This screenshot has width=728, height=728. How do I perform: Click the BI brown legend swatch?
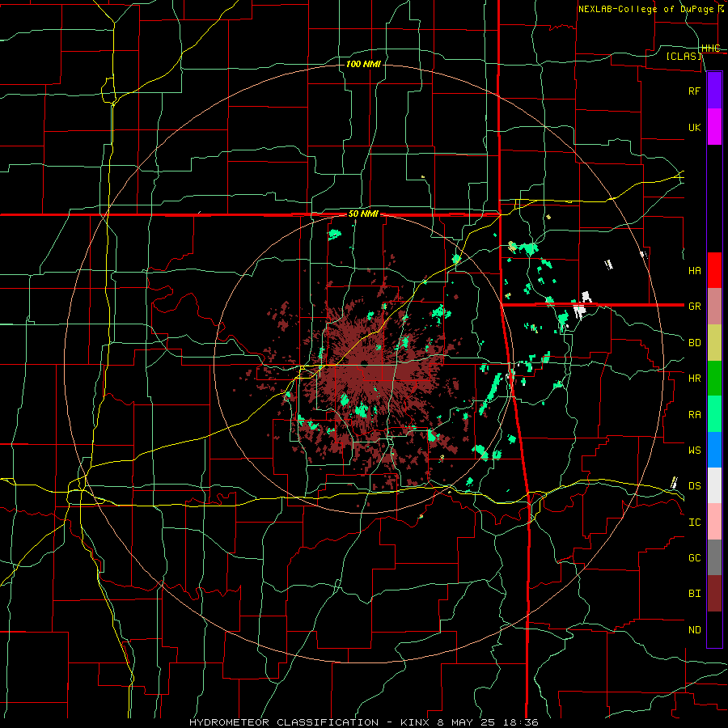click(714, 594)
